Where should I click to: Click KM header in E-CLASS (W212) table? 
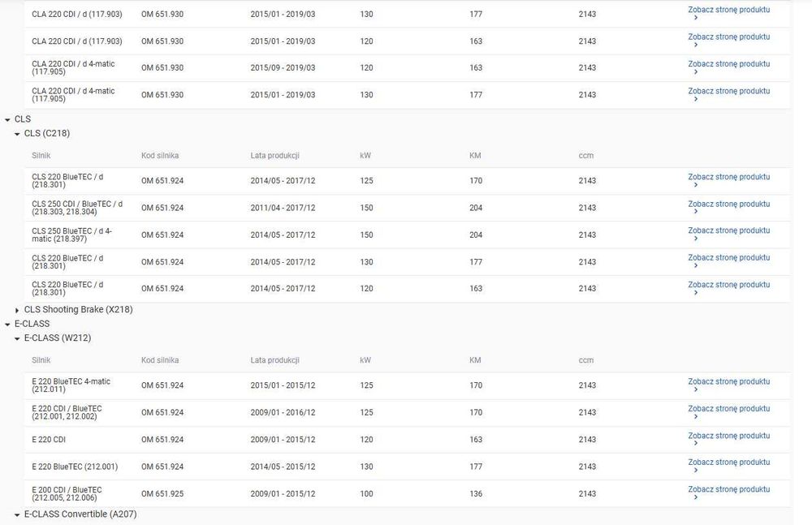[475, 359]
